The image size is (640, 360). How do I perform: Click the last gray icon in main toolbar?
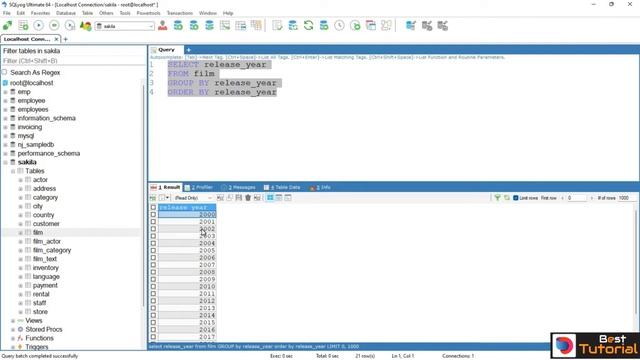442,26
